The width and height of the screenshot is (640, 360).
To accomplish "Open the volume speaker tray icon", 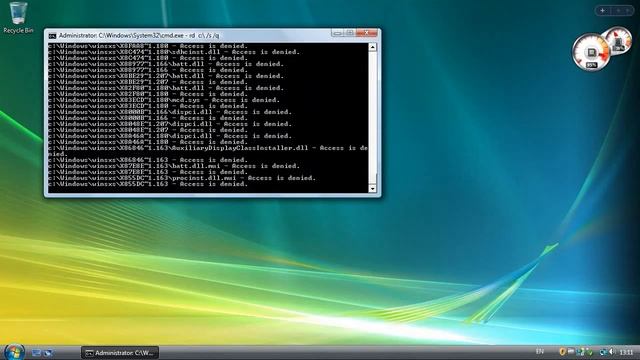I will (612, 352).
